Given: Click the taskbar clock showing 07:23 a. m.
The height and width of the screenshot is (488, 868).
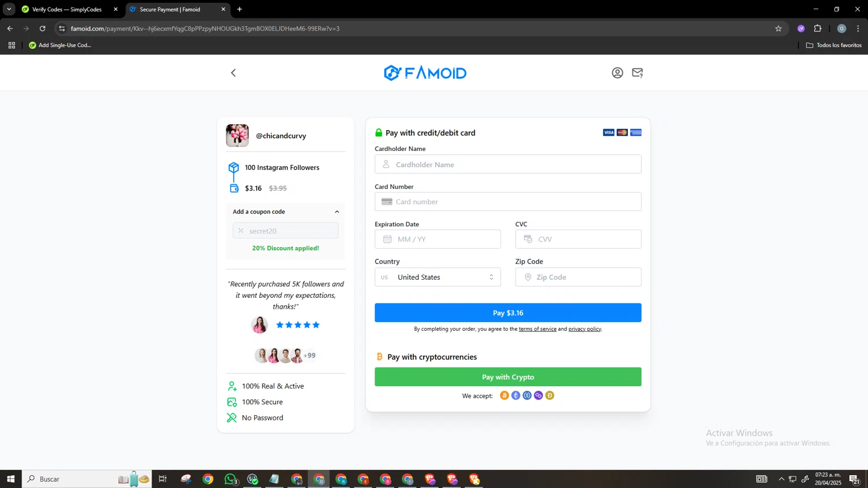Looking at the screenshot, I should pyautogui.click(x=828, y=479).
